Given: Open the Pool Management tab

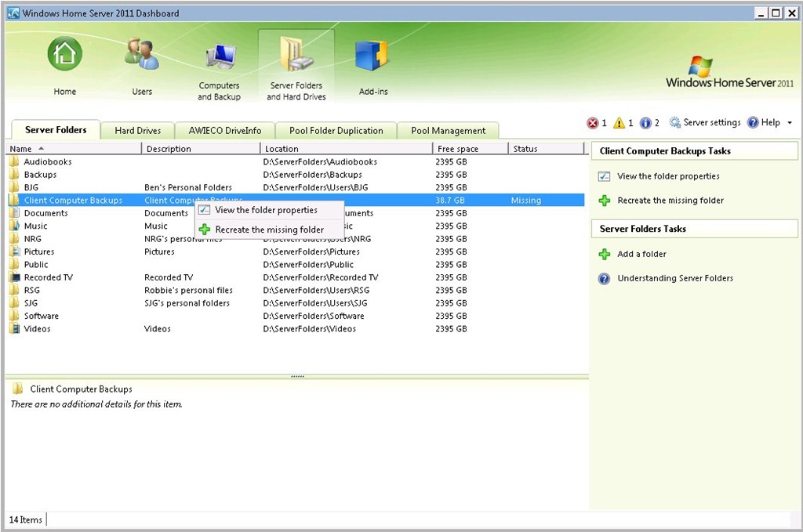Looking at the screenshot, I should pyautogui.click(x=448, y=130).
